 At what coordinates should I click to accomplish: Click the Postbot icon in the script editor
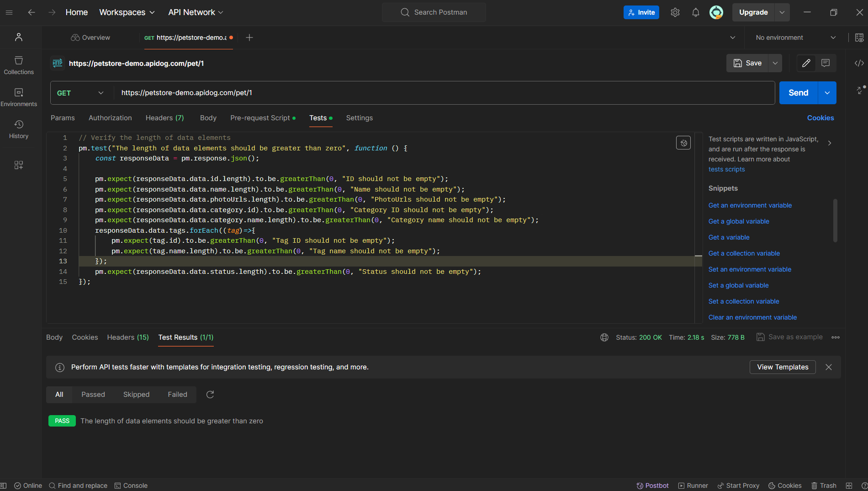pos(683,143)
